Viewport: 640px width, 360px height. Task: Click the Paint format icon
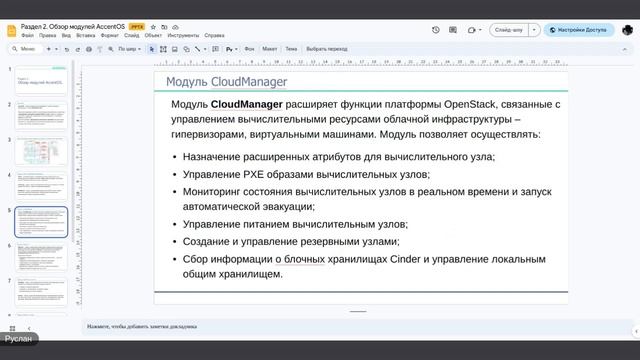pos(100,49)
